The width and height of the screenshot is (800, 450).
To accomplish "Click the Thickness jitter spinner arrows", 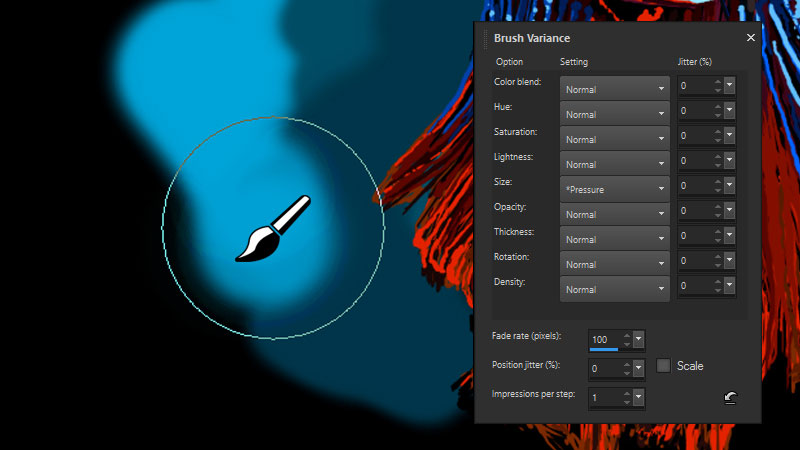I will pos(718,236).
